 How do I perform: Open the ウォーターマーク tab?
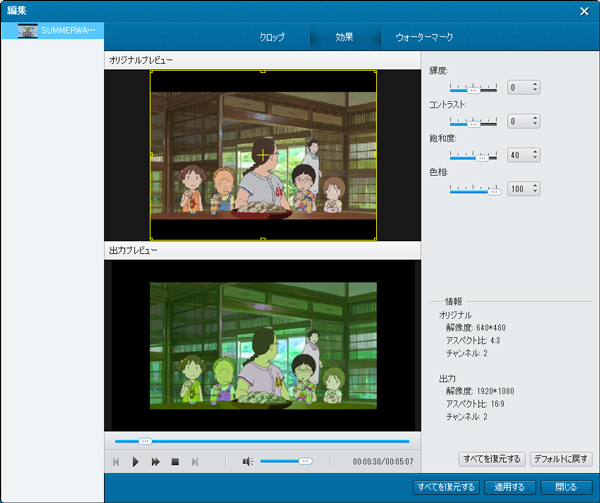coord(424,37)
